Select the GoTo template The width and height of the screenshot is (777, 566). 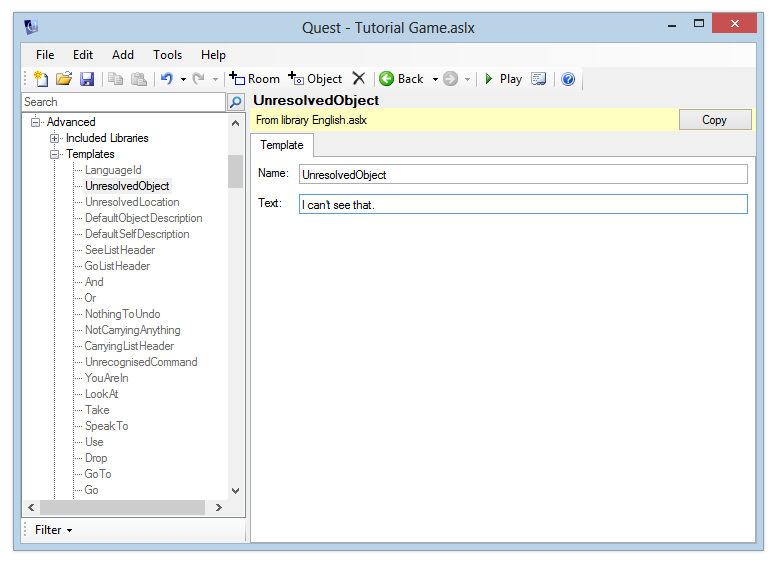tap(98, 474)
